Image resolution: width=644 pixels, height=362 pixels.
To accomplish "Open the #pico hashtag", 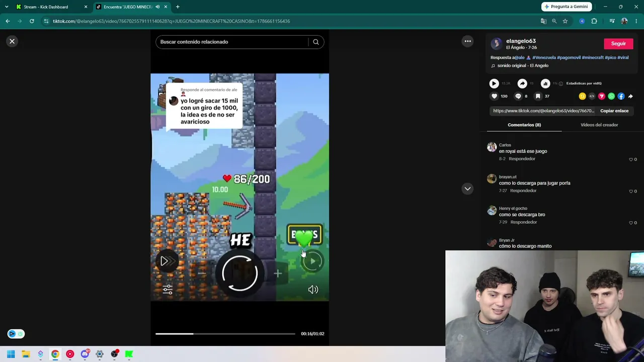I will (x=610, y=58).
